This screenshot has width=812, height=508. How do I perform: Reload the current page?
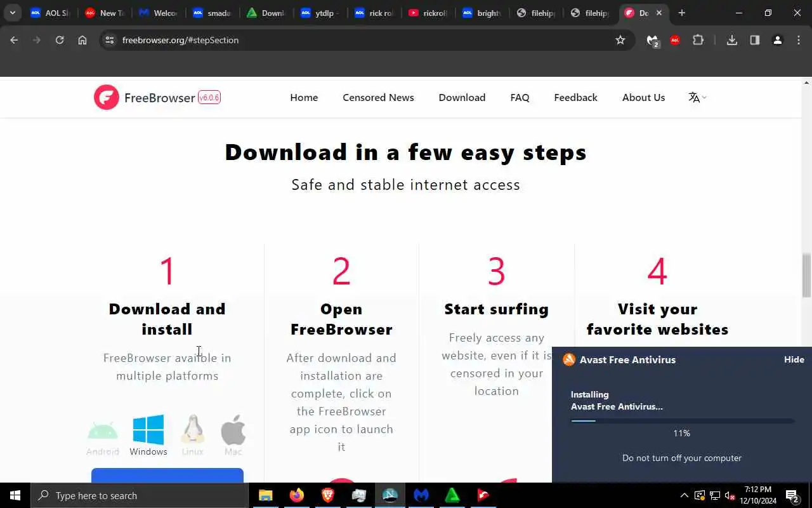pyautogui.click(x=60, y=40)
